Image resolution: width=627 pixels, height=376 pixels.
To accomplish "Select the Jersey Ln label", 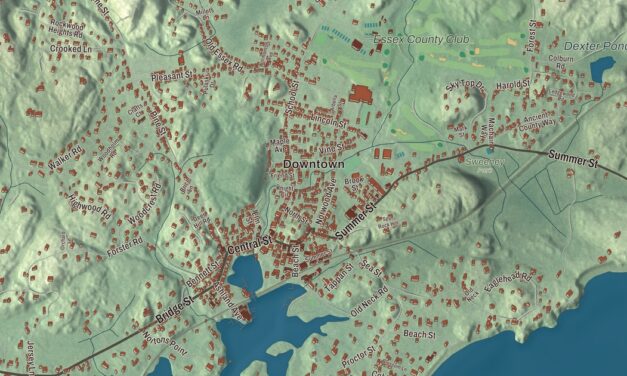I will (30, 357).
